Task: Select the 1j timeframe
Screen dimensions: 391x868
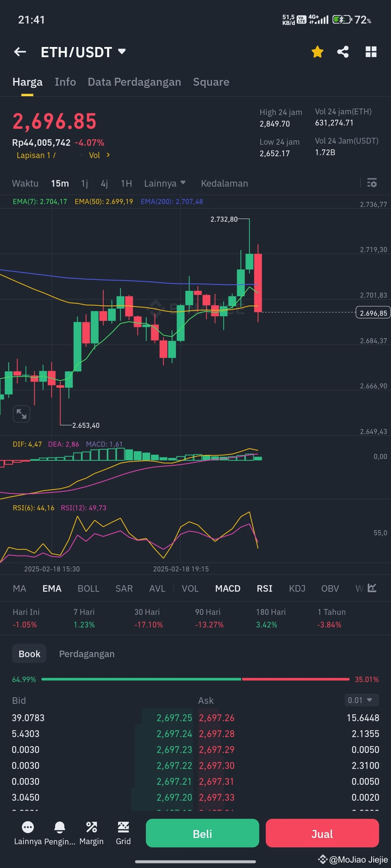Action: [84, 183]
